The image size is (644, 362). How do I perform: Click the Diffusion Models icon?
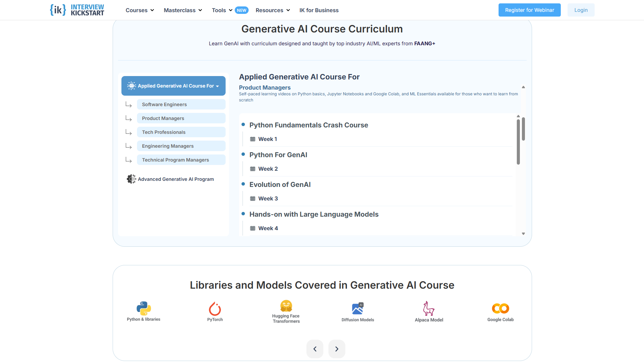(358, 309)
